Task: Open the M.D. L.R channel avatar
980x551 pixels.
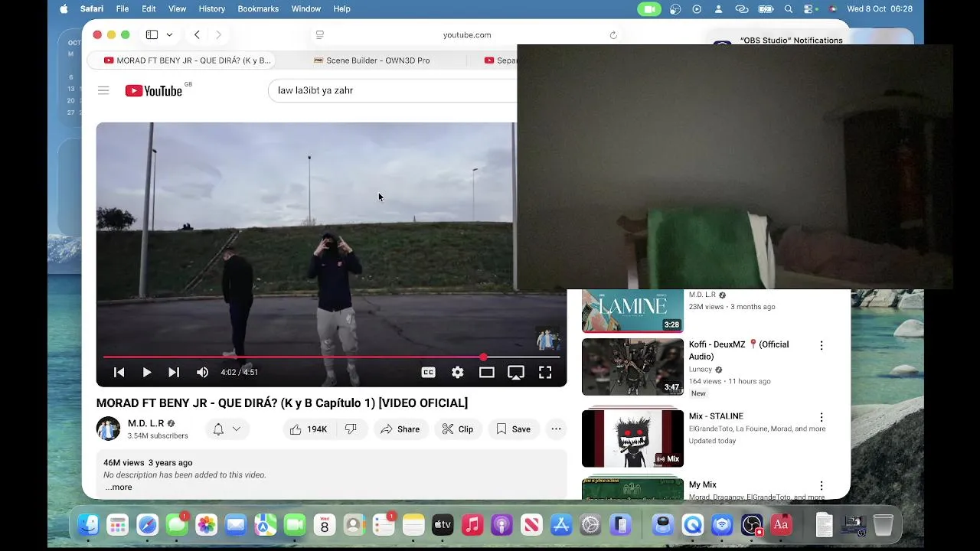Action: click(x=109, y=429)
